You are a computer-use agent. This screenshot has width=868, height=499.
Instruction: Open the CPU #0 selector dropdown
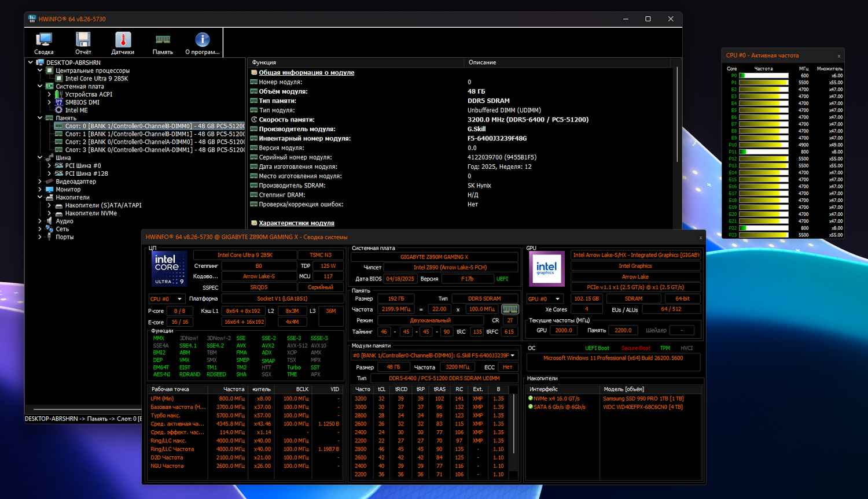[166, 299]
